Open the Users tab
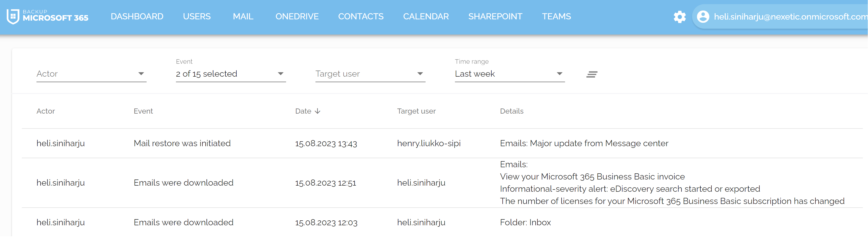The height and width of the screenshot is (238, 868). point(197,16)
